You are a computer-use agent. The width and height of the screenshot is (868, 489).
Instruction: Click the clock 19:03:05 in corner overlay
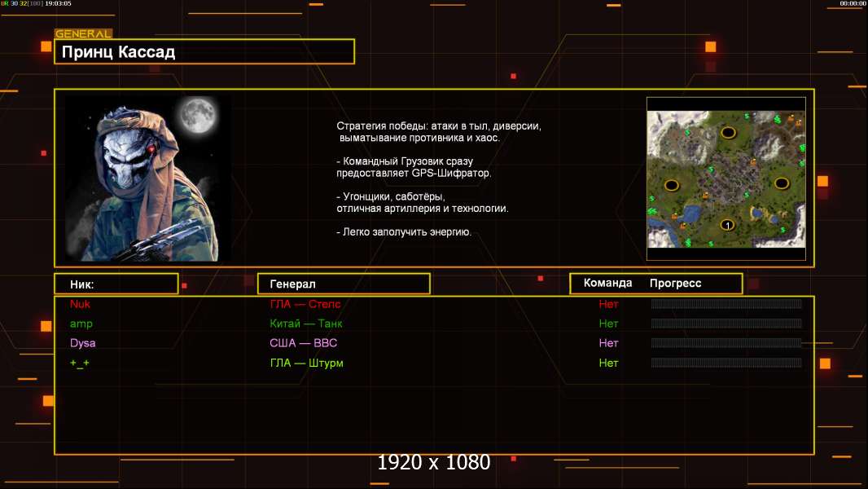tap(58, 3)
